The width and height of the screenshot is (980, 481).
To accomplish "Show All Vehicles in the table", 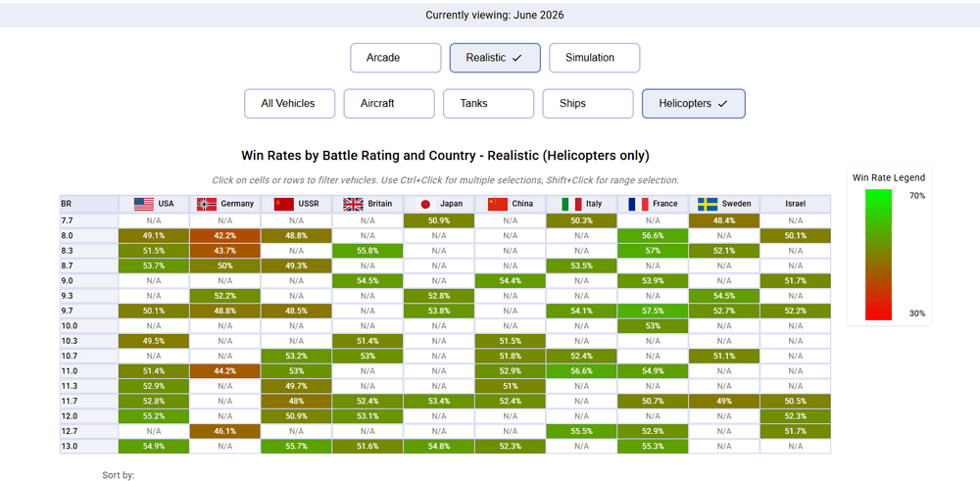I will (x=289, y=104).
